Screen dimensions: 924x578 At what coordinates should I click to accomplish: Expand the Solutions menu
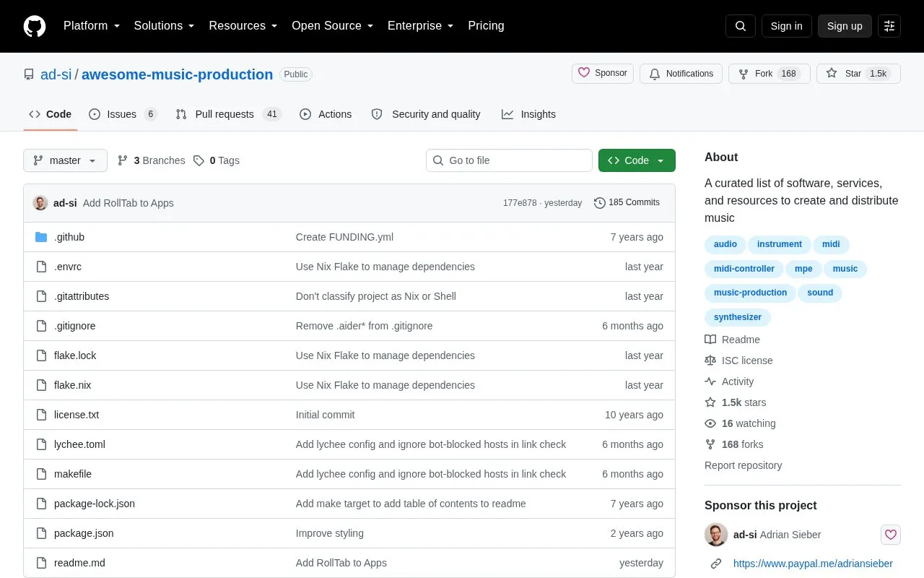[164, 26]
